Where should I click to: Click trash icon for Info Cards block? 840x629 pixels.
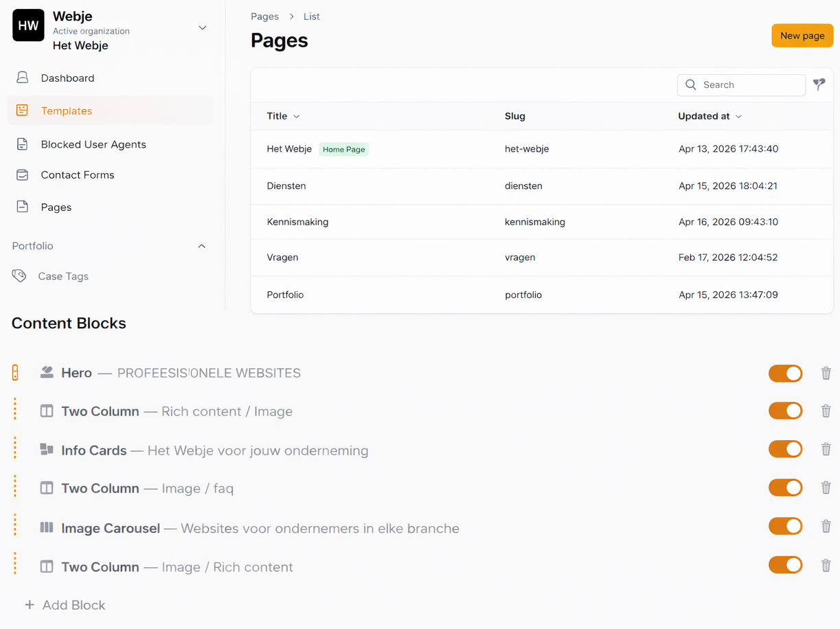(826, 449)
